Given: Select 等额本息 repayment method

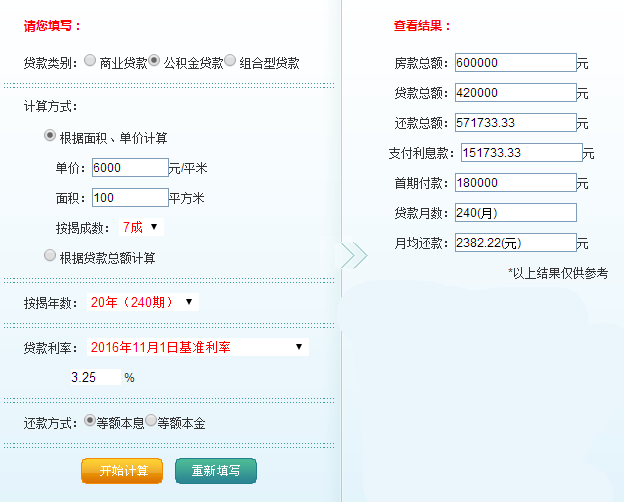Looking at the screenshot, I should [90, 420].
